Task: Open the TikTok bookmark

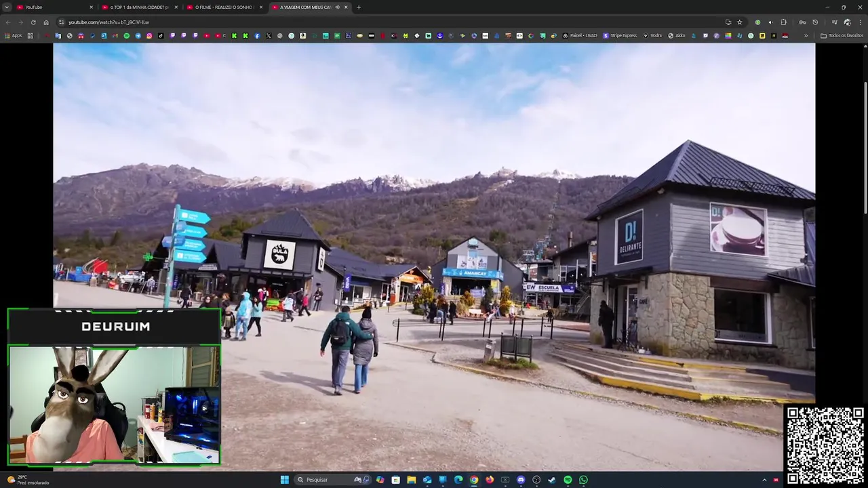Action: click(x=161, y=35)
